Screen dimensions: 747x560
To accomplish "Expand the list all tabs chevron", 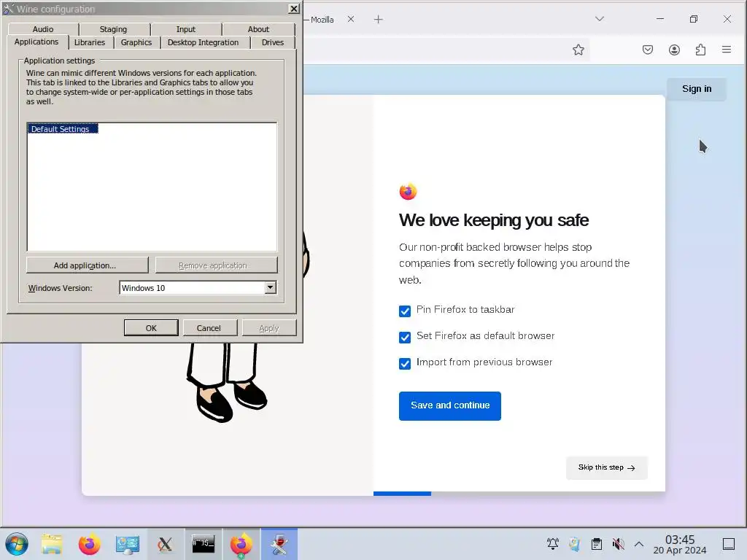I will [600, 19].
